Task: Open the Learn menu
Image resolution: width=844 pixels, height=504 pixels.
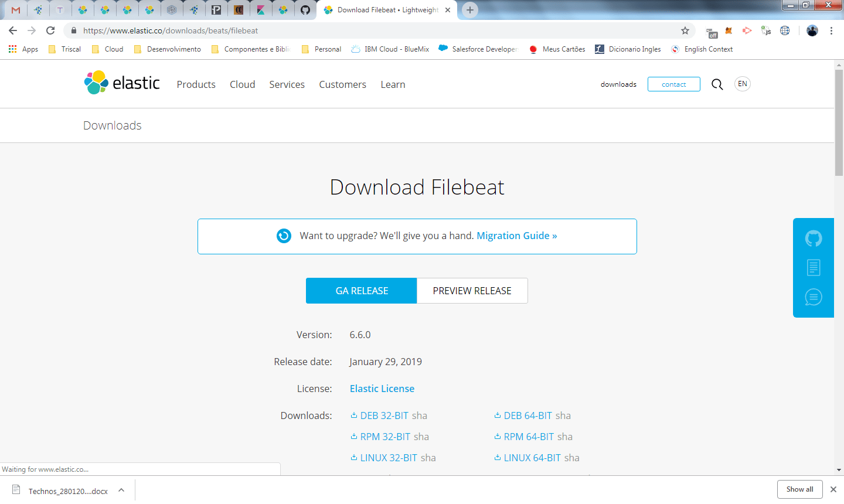Action: pos(393,84)
